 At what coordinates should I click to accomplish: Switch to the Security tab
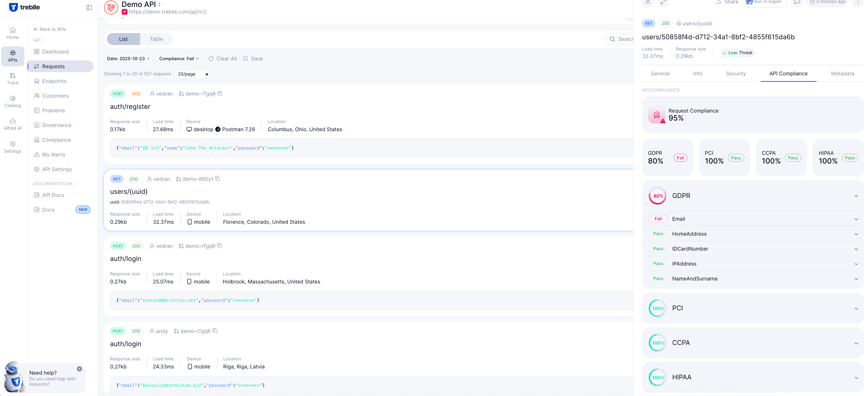click(736, 74)
